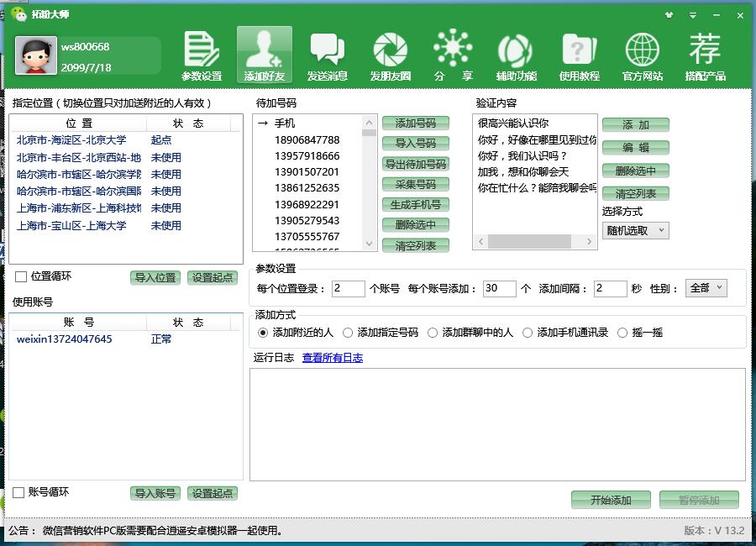
Task: Click the 每个位置登录 input field
Action: 348,288
